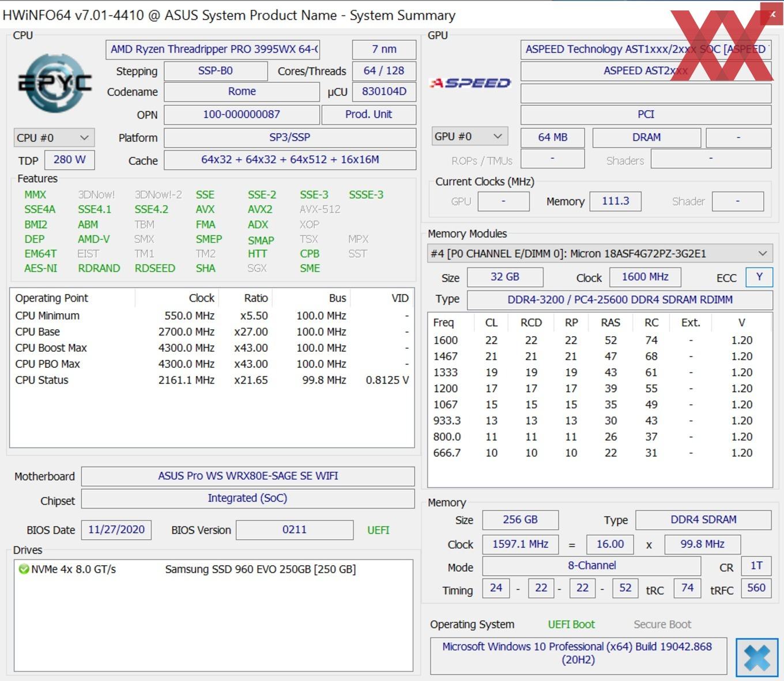Click the AVX-512 feature label
The width and height of the screenshot is (784, 681).
point(320,209)
